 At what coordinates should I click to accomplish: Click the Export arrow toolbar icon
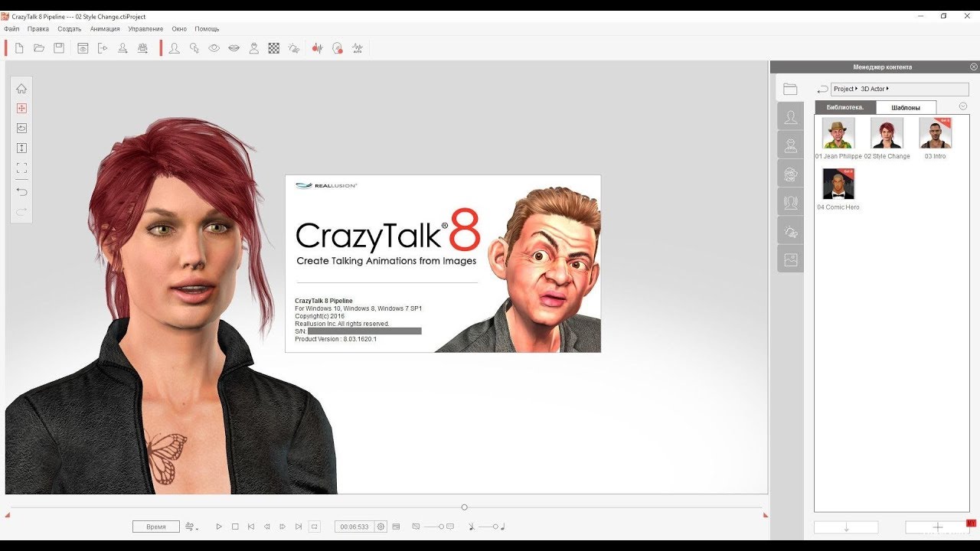click(x=103, y=48)
